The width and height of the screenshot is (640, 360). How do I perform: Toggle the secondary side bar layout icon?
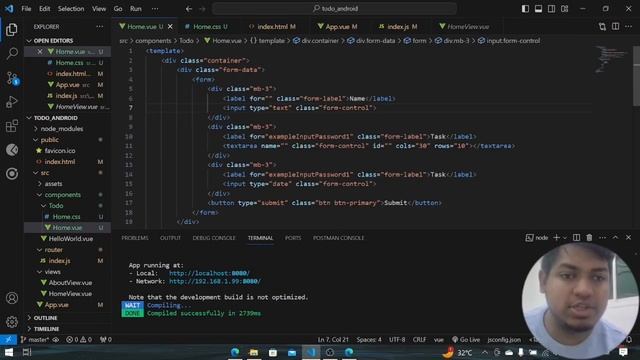tap(551, 9)
